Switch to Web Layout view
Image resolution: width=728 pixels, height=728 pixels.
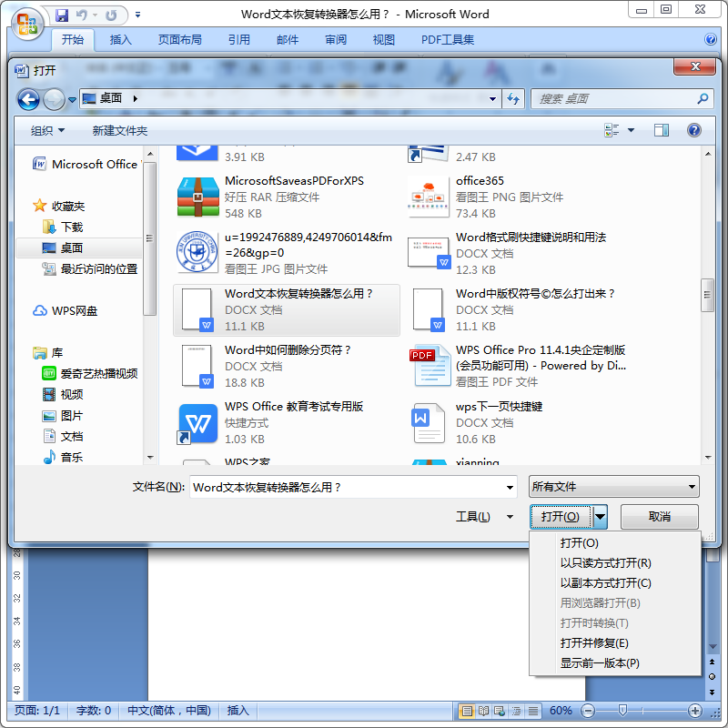point(500,711)
